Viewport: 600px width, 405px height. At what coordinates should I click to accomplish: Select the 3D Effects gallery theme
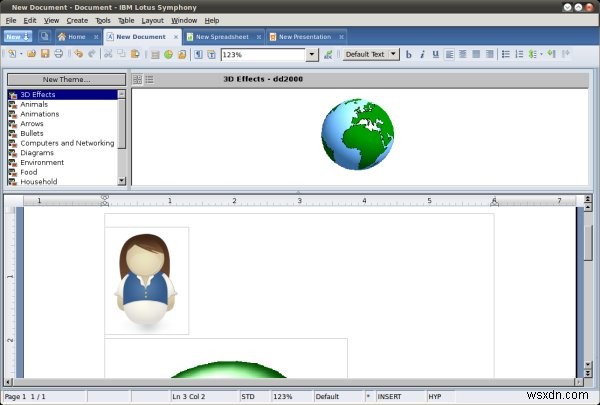[x=63, y=95]
